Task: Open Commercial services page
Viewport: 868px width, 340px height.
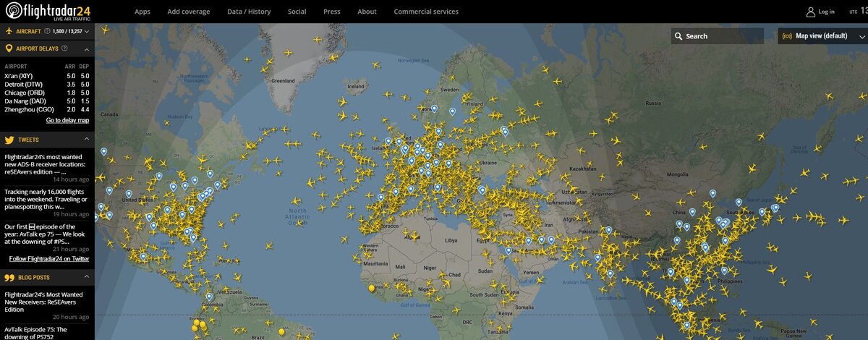Action: coord(426,12)
